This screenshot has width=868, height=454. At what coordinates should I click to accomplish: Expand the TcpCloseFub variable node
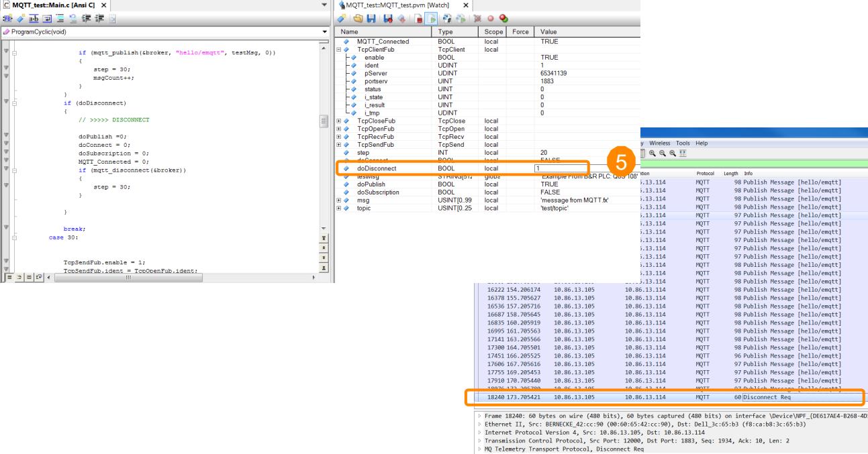coord(339,121)
